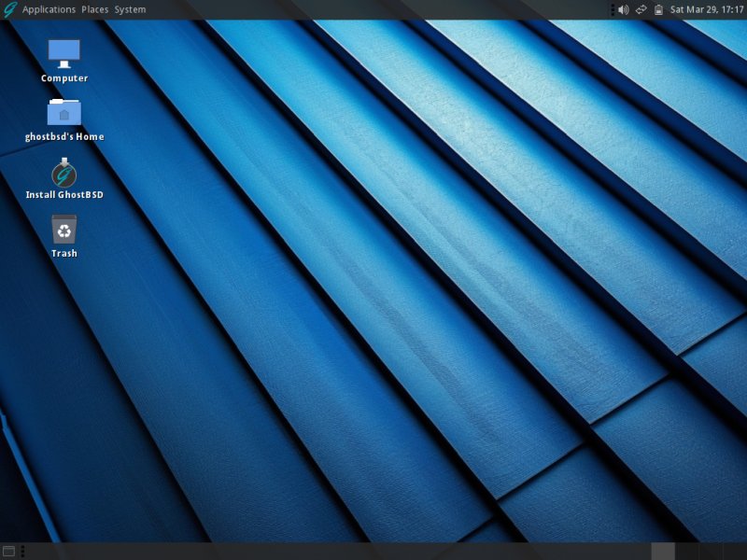Check the battery status icon
Image resolution: width=747 pixels, height=560 pixels.
pos(657,9)
